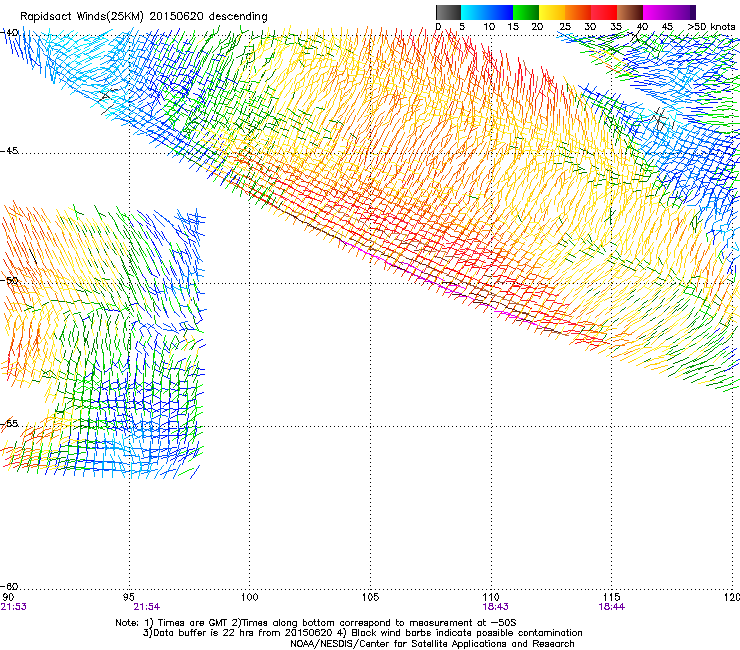Click the 105 longitude axis label
The width and height of the screenshot is (740, 650).
pyautogui.click(x=370, y=597)
